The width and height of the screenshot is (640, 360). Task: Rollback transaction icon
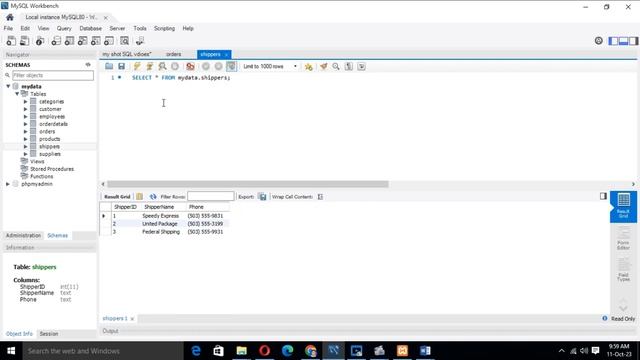(218, 66)
